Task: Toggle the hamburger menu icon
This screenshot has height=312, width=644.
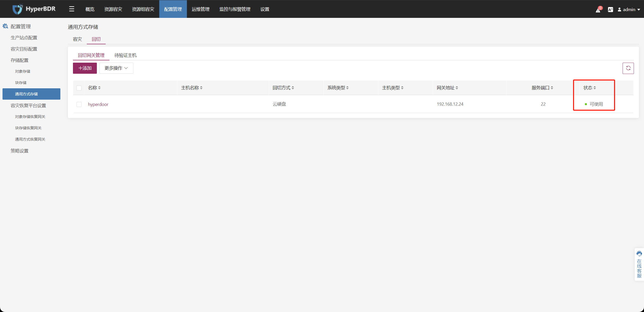Action: [72, 9]
